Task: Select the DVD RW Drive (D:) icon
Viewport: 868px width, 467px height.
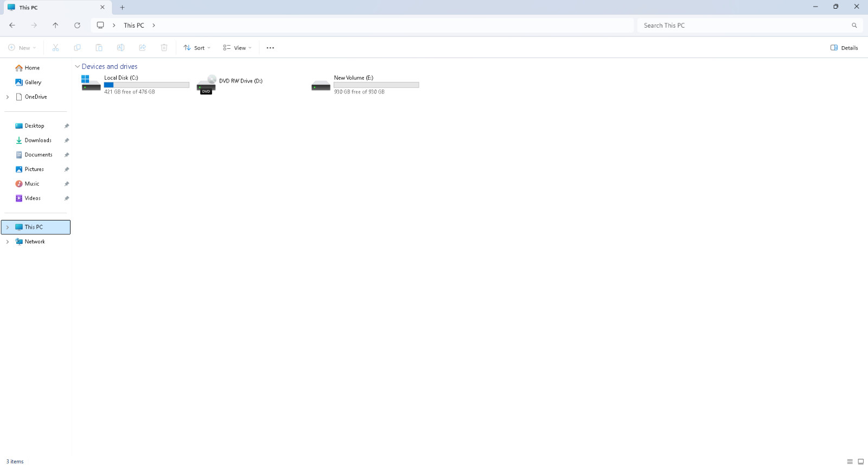Action: point(206,85)
